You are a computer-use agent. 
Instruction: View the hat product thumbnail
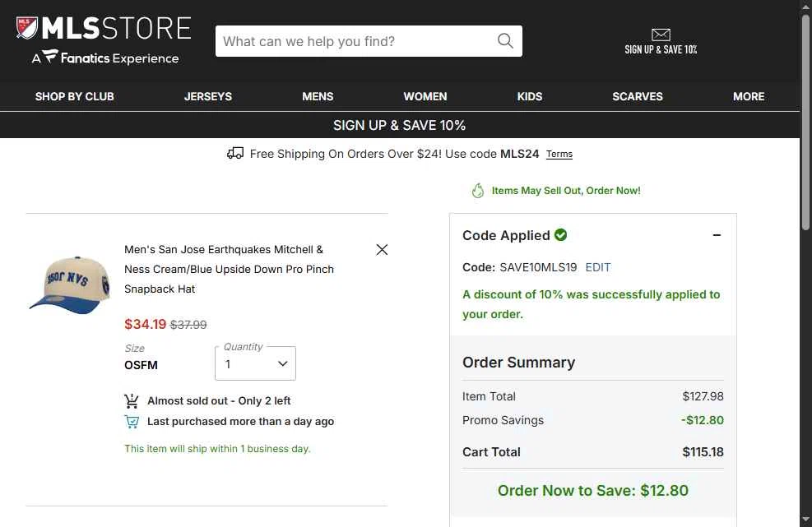[x=69, y=285]
